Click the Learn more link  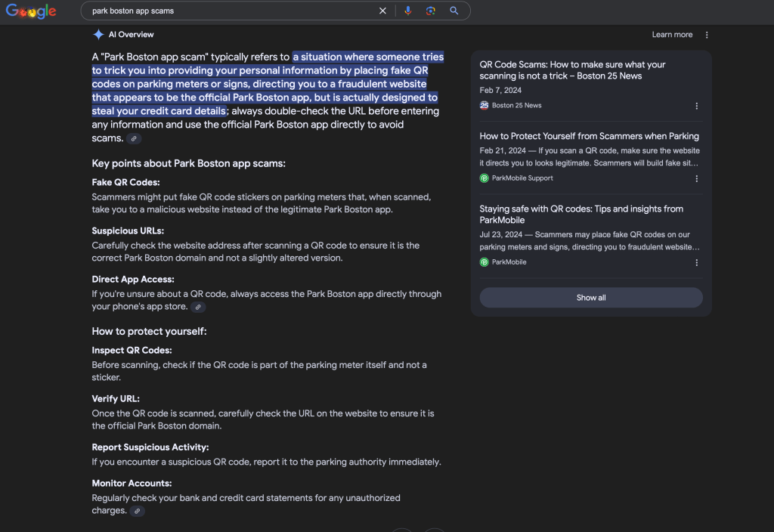point(672,35)
